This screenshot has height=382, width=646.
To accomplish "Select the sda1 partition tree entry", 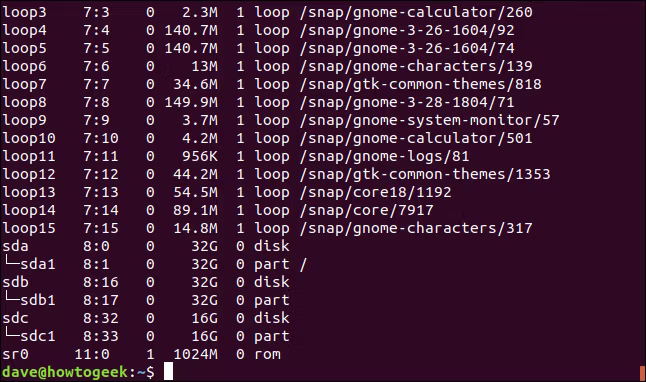I will click(29, 264).
